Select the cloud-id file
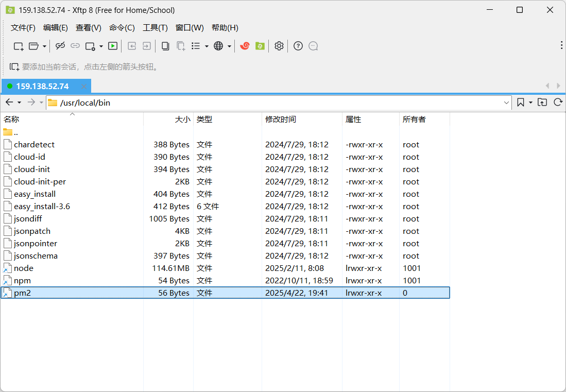Screen dimensions: 566x392 (x=225, y=157)
